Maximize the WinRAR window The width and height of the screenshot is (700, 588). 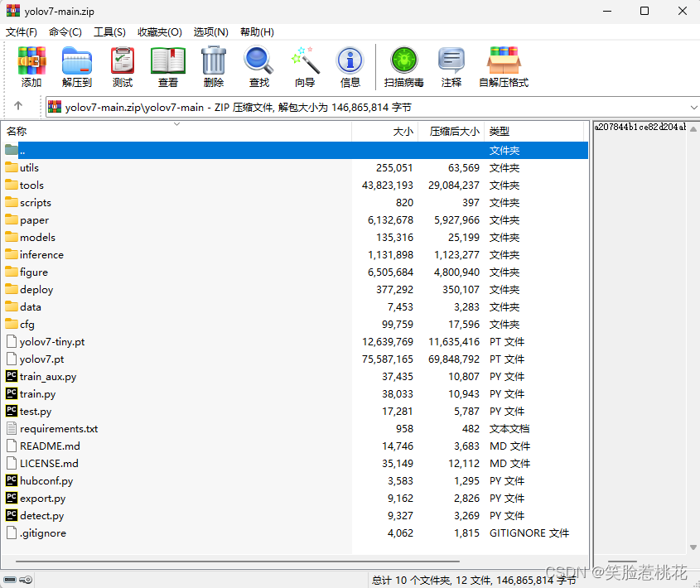[644, 11]
